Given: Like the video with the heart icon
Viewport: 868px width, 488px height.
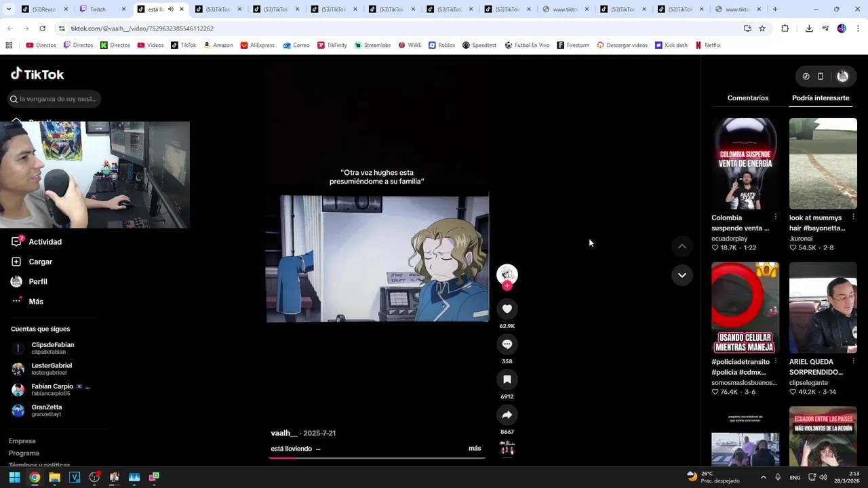Looking at the screenshot, I should [507, 309].
